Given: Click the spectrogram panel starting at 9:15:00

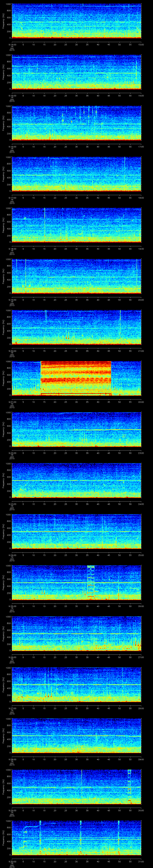Looking at the screenshot, I should pyautogui.click(x=77, y=72).
